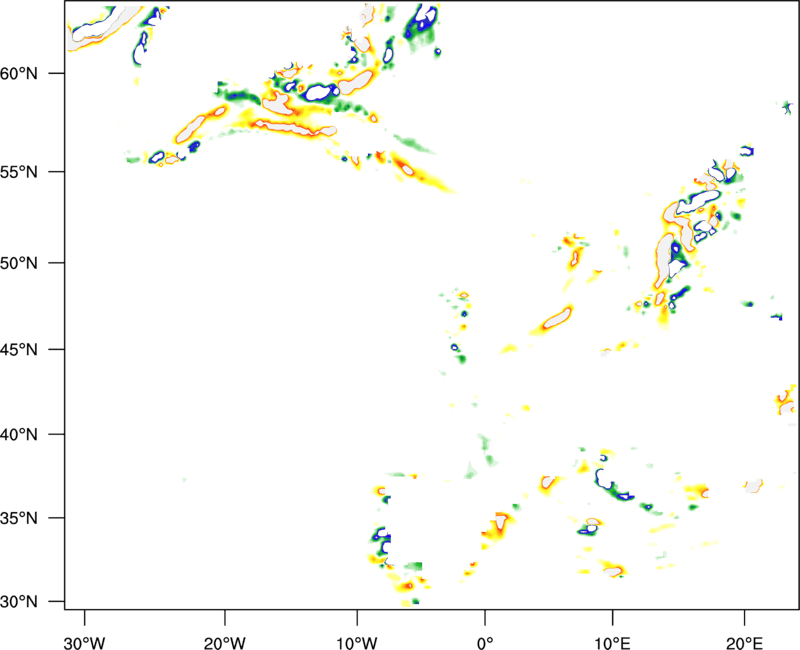800x650 pixels.
Task: Click the 10°E longitude label
Action: [612, 642]
